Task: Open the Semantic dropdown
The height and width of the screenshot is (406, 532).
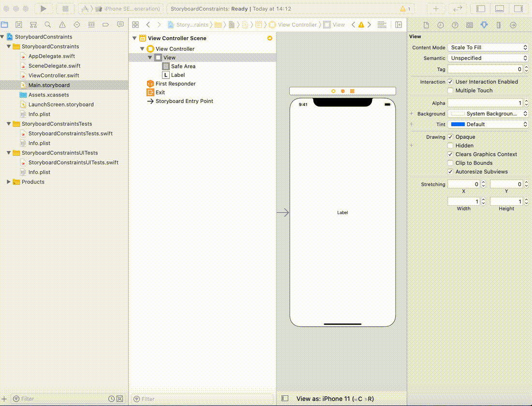Action: pos(488,58)
